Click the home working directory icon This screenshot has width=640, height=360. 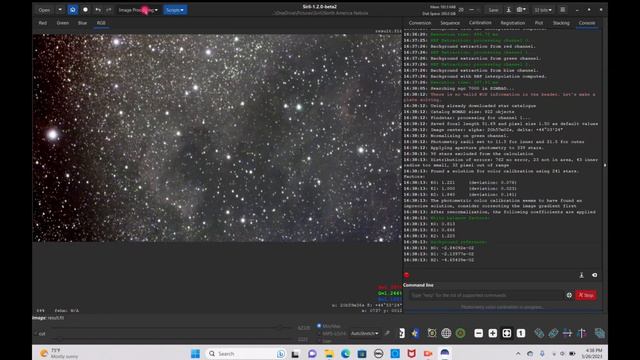73,10
